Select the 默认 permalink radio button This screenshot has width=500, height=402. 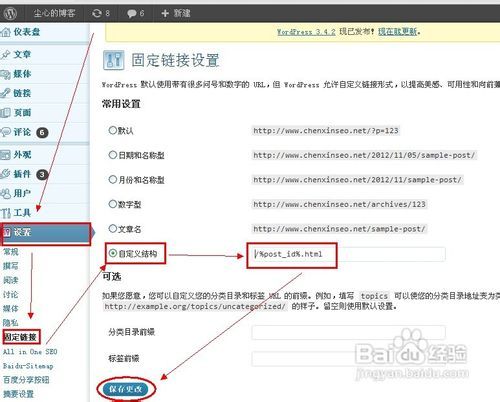(x=113, y=130)
